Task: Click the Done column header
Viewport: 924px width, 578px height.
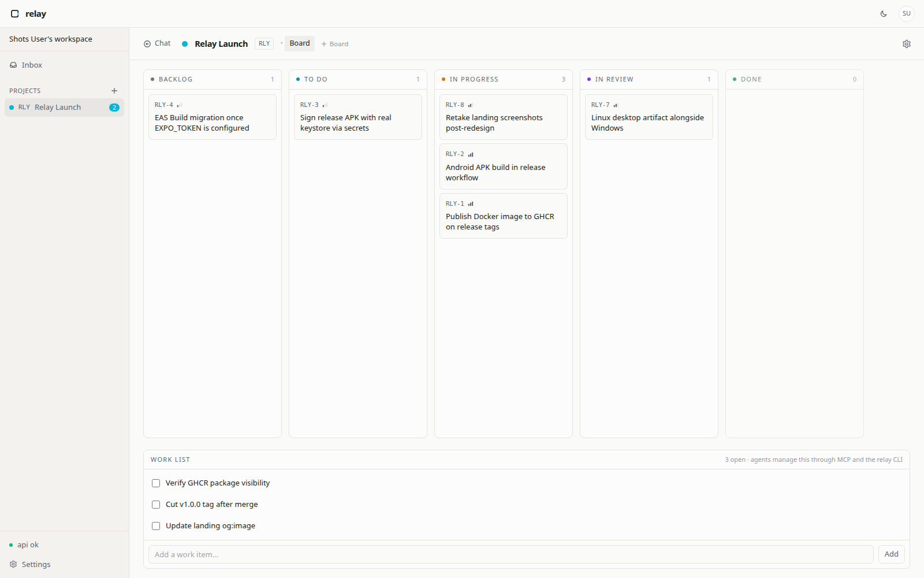Action: 795,79
